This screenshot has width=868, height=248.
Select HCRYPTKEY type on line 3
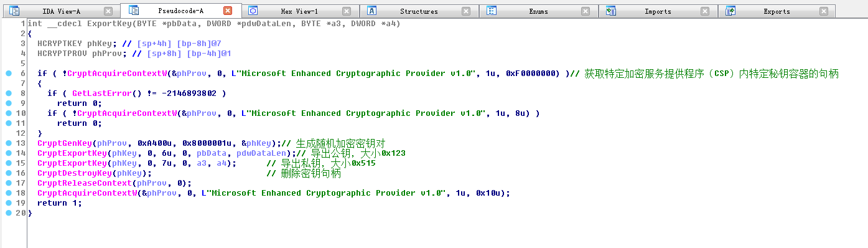pos(60,44)
